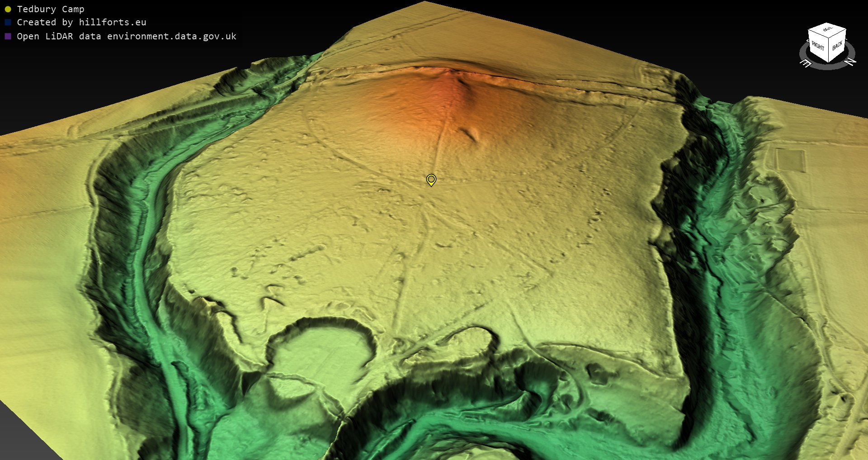Click cube edge between RIGHT and BACK faces
This screenshot has width=868, height=460.
point(829,51)
